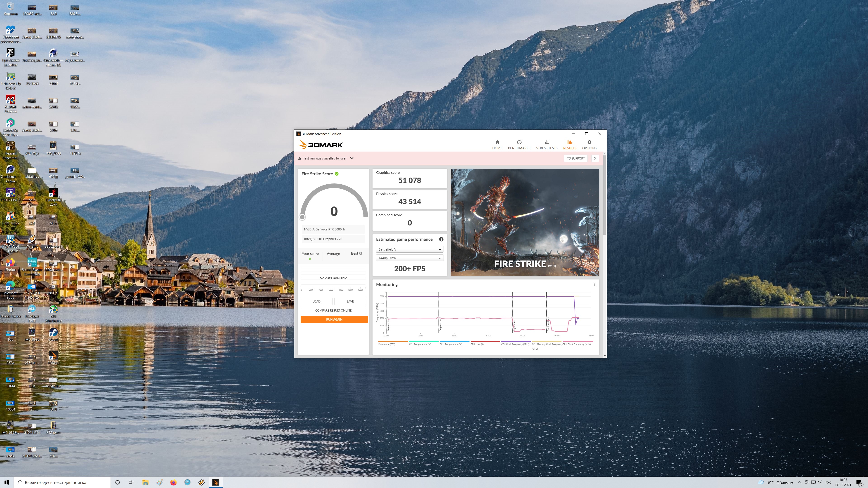Open the Home tab icon
Image resolution: width=868 pixels, height=488 pixels.
[497, 143]
